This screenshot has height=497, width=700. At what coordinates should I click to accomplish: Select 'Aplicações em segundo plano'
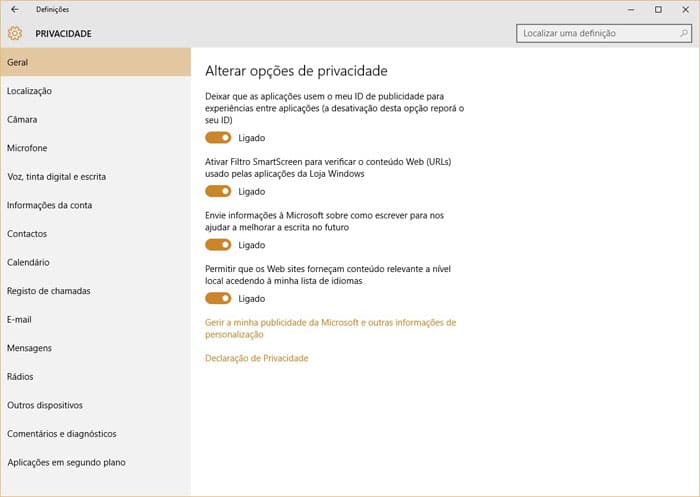click(96, 462)
